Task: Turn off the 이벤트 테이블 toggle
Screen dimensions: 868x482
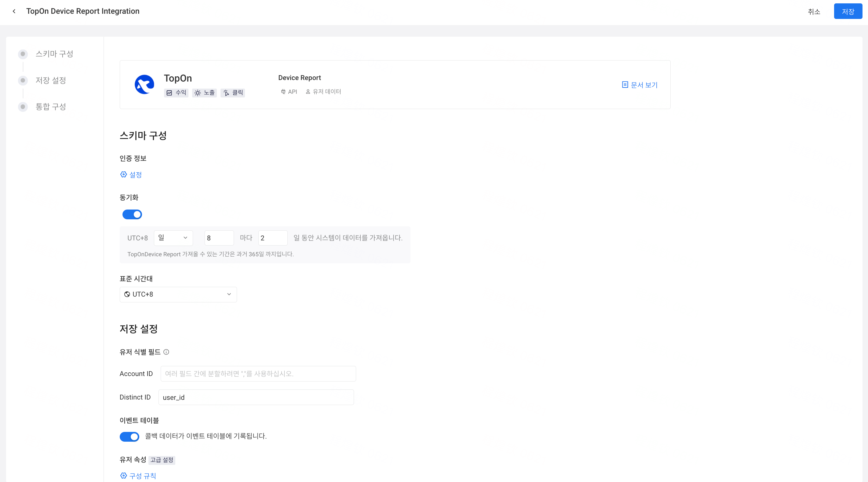Action: coord(129,436)
